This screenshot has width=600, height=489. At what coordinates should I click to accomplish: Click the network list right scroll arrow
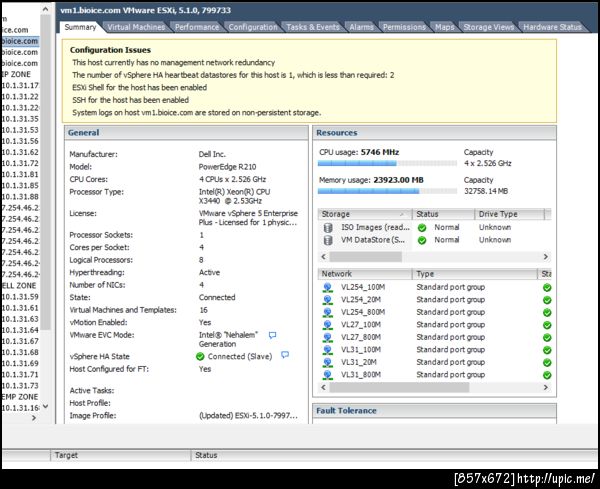point(546,388)
